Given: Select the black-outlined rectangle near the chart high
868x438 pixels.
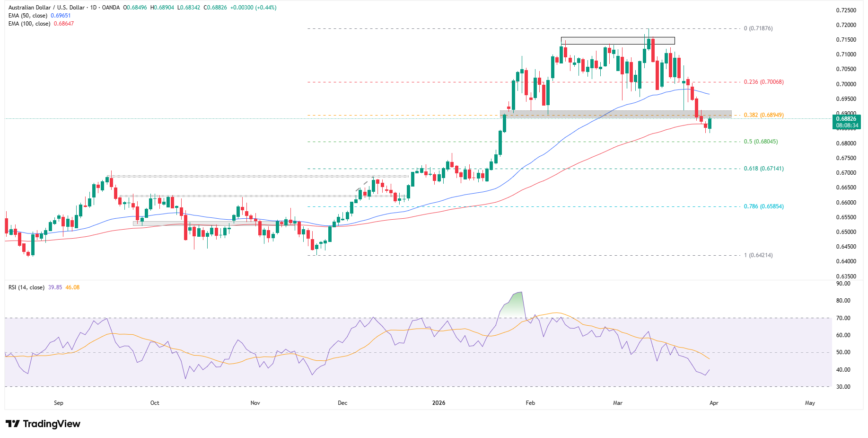Looking at the screenshot, I should tap(617, 41).
